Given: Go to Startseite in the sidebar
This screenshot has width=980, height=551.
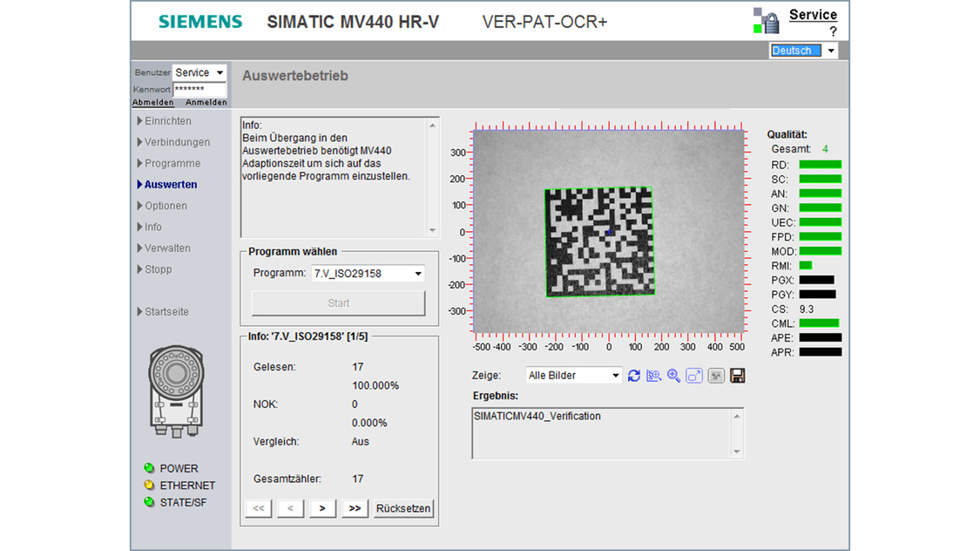Looking at the screenshot, I should click(167, 311).
